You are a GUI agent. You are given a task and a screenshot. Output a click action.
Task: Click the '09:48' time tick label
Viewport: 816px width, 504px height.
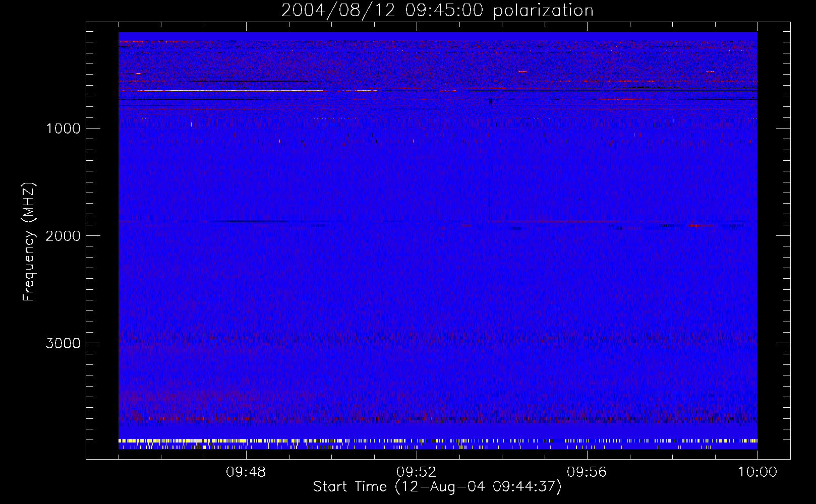246,472
